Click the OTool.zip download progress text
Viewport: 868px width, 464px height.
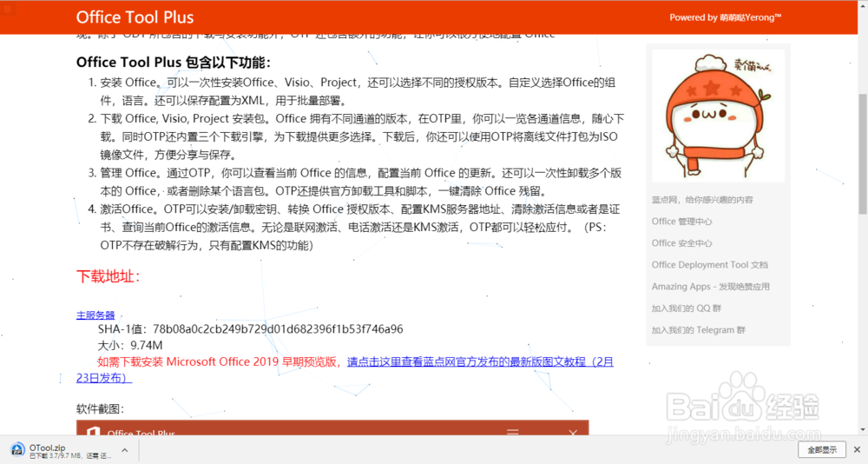coord(70,455)
